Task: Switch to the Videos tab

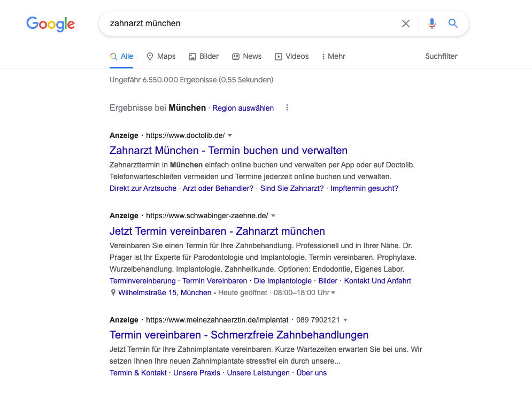Action: tap(291, 56)
